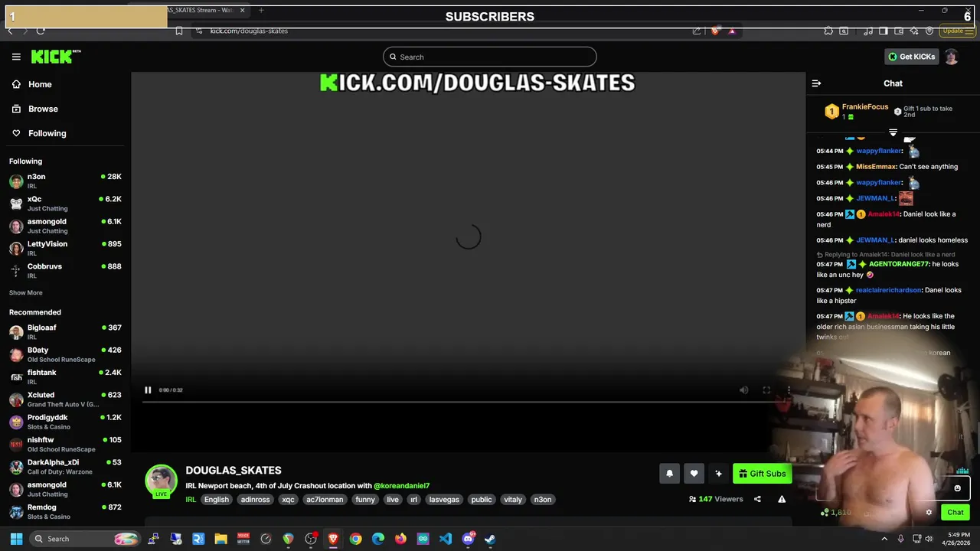Viewport: 980px width, 551px height.
Task: Pause the video player
Action: click(148, 390)
